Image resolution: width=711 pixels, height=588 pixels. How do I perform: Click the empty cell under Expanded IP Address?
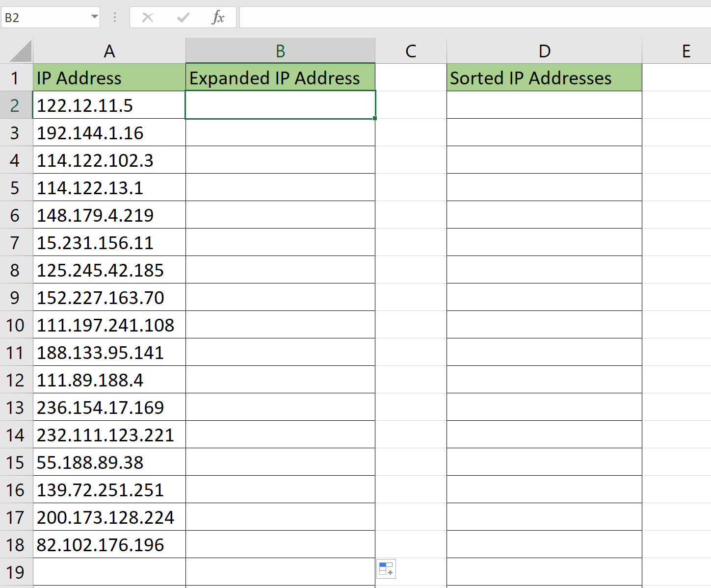(x=280, y=105)
